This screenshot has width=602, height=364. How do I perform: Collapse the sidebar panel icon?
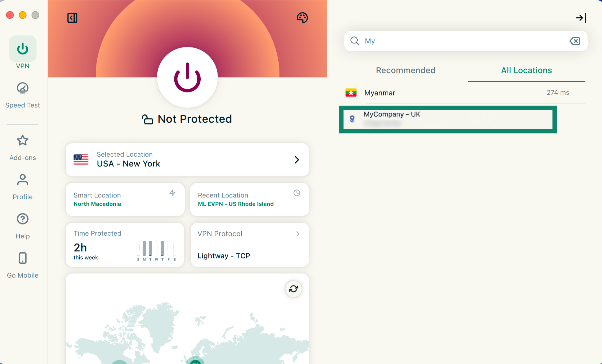[72, 18]
